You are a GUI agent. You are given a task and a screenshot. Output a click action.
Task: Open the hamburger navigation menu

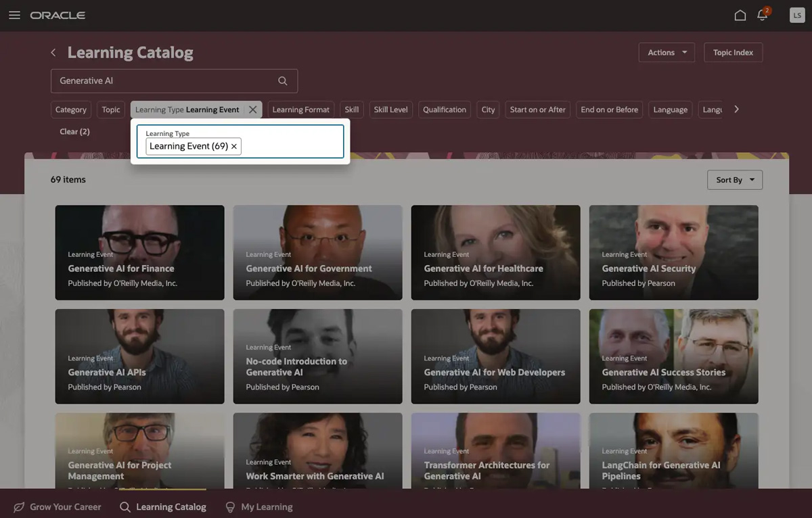click(x=14, y=15)
